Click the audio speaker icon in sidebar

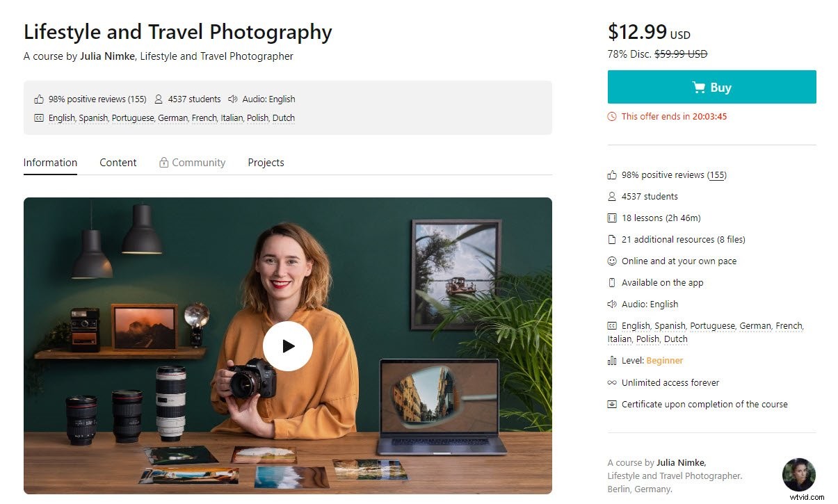[x=612, y=304]
